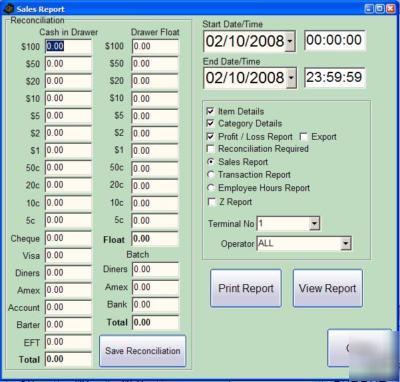Open the End Date dropdown arrow
The image size is (400, 382).
click(291, 78)
